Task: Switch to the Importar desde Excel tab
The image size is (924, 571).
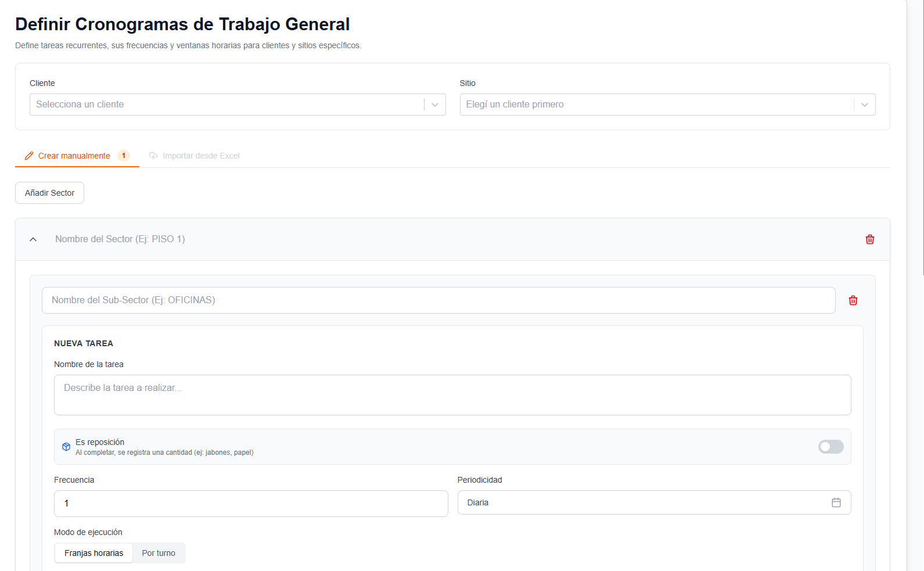Action: point(195,156)
